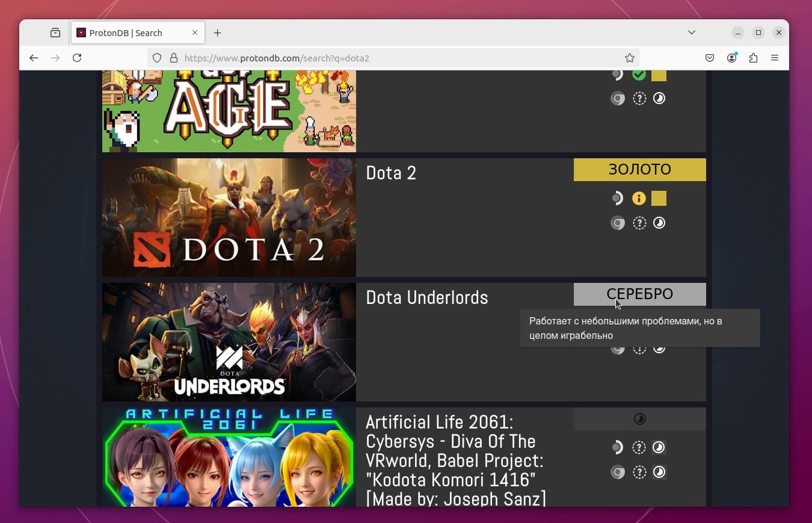Click clock icon beside Steam Deck, Artificial Life row
This screenshot has width=812, height=523.
(659, 447)
